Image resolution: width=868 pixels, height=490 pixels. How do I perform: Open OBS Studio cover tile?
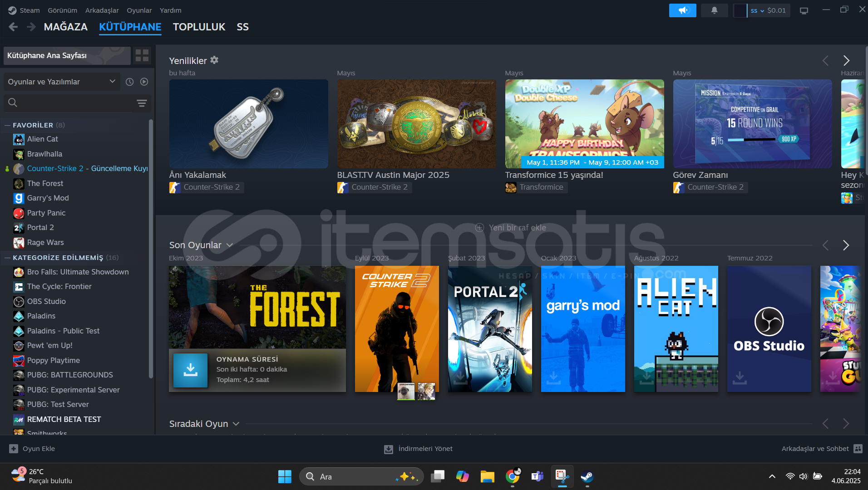[x=769, y=329]
